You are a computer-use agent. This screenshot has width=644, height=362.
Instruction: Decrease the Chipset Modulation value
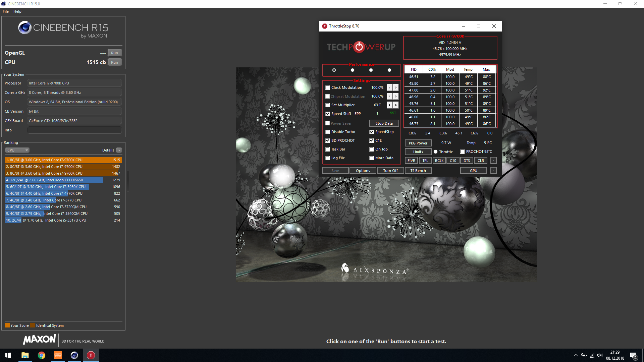point(389,96)
